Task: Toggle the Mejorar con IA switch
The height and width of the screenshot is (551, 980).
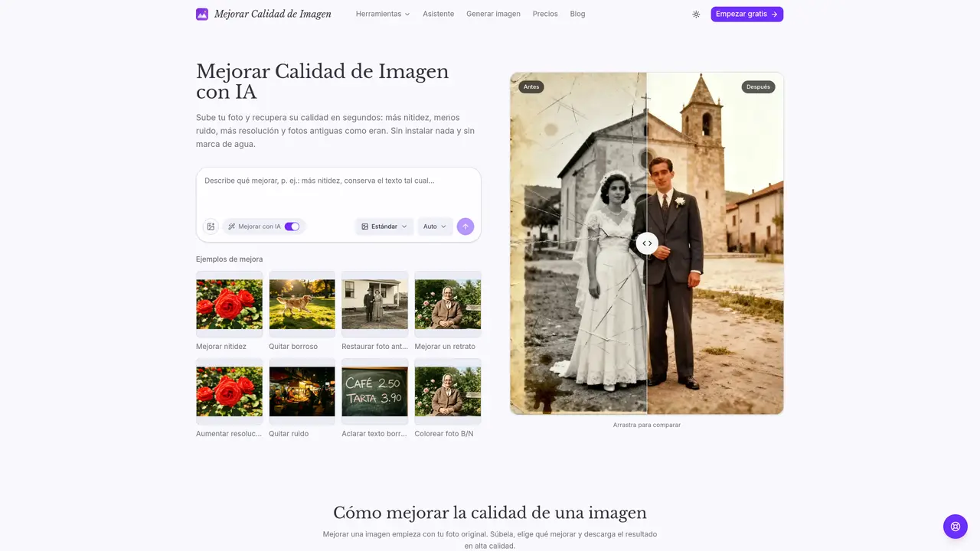Action: [x=292, y=227]
